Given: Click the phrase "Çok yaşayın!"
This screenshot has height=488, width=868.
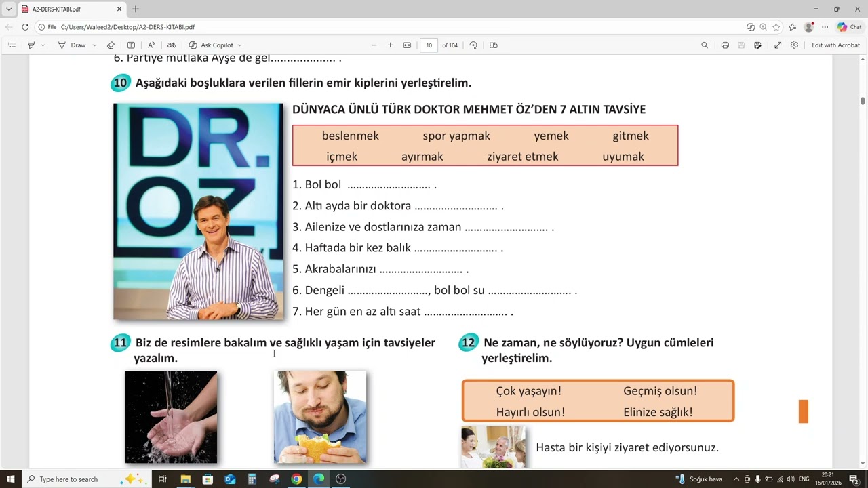Looking at the screenshot, I should tap(529, 391).
